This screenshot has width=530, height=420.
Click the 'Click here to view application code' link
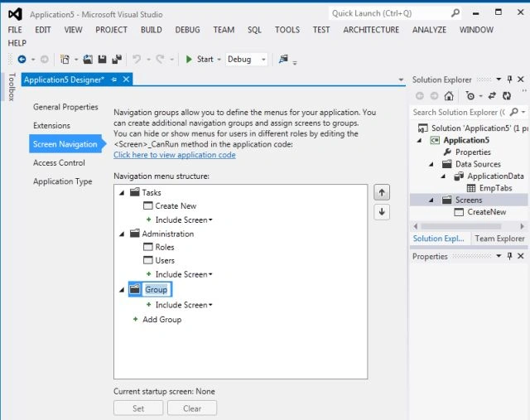click(x=175, y=155)
